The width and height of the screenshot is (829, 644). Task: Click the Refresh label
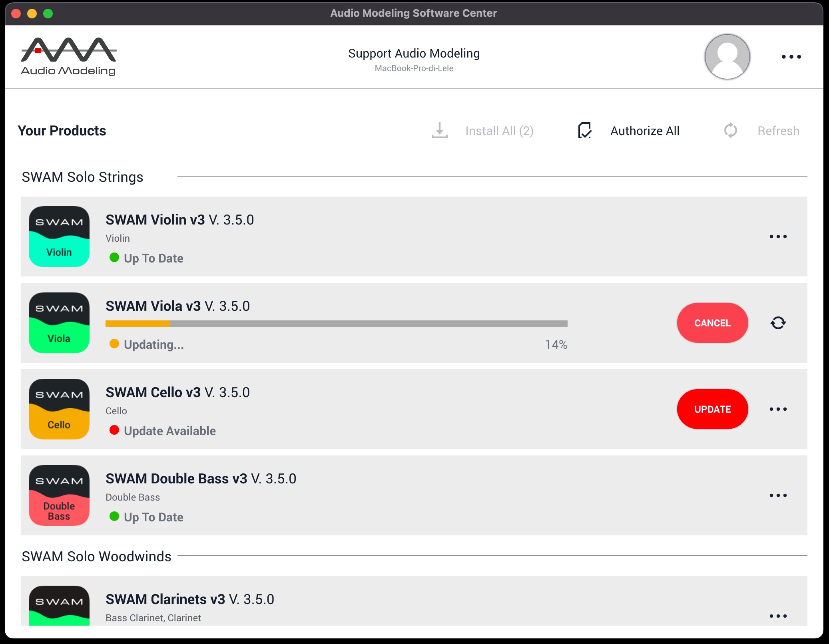[778, 131]
